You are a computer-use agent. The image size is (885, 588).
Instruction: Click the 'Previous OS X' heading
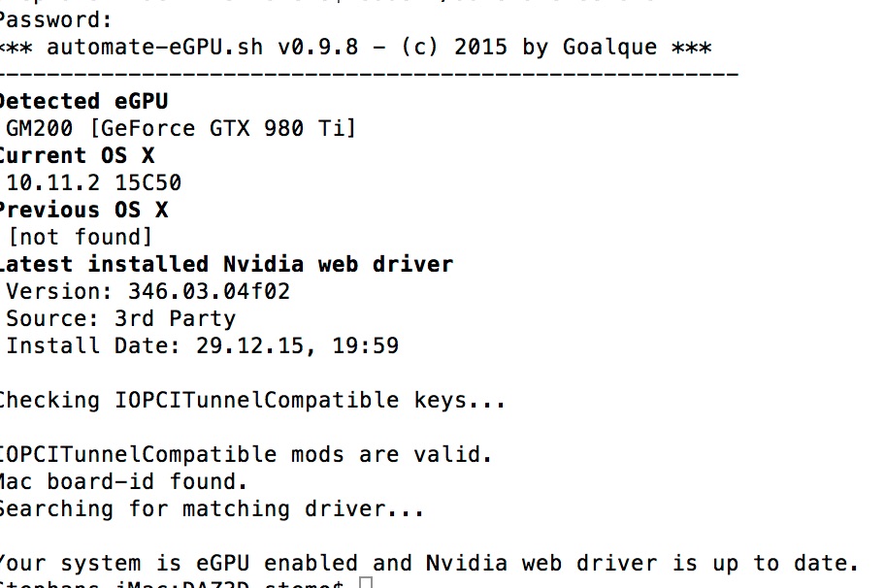(84, 210)
